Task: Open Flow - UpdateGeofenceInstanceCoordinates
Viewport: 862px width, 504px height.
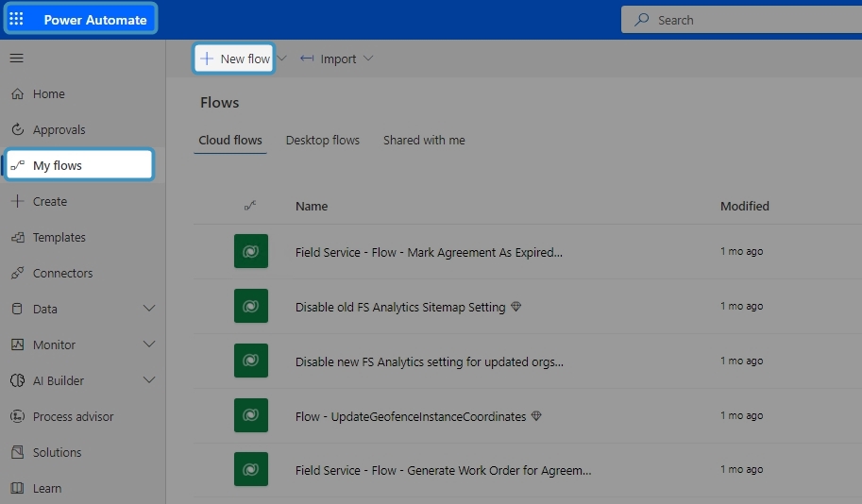Action: [411, 416]
